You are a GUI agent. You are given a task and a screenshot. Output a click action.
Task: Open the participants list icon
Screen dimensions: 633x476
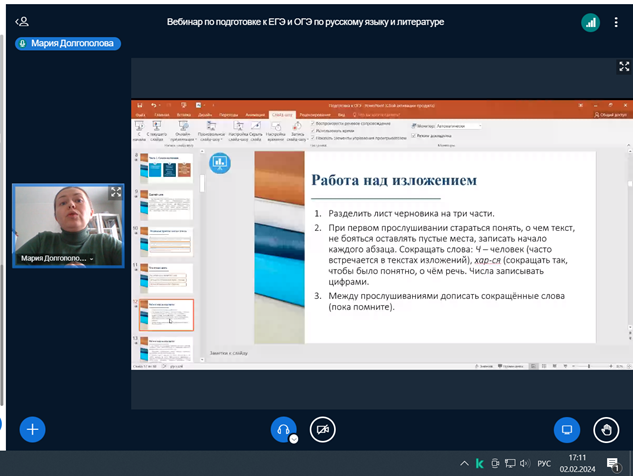22,22
